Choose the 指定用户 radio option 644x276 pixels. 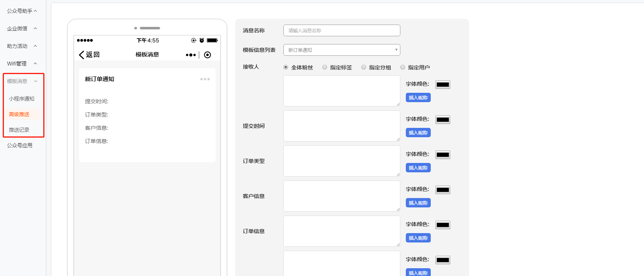(x=403, y=67)
